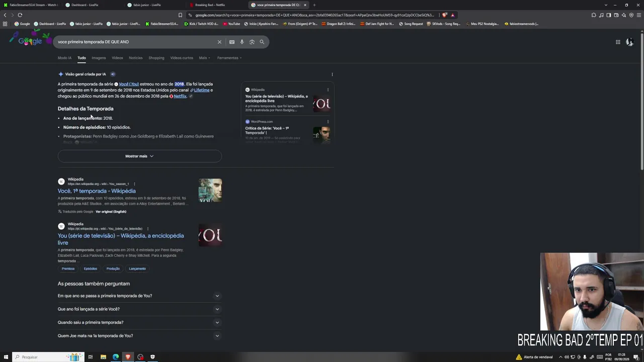Select the Shopping results tab
This screenshot has height=362, width=644.
[x=156, y=58]
